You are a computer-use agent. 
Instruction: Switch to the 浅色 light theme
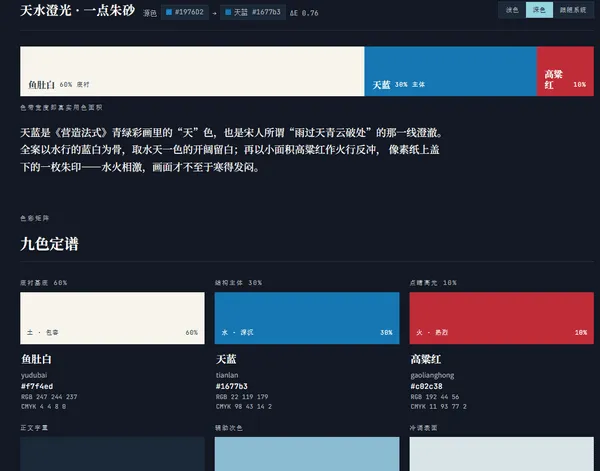click(512, 10)
